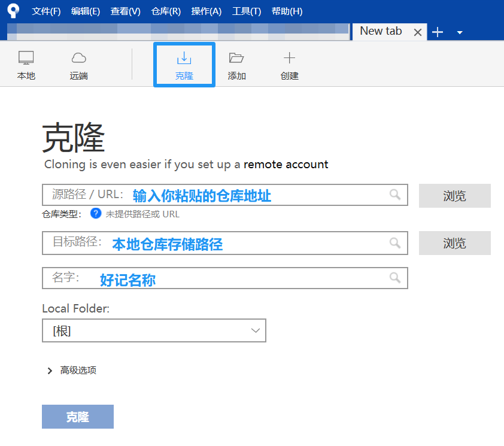The height and width of the screenshot is (446, 504).
Task: Open the 帮助(H) menu
Action: (287, 11)
